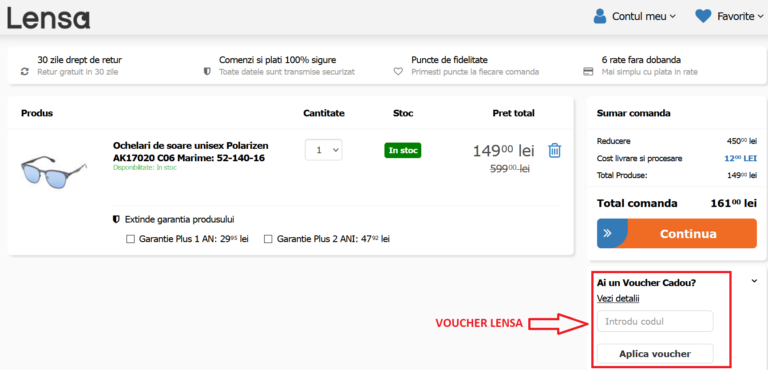The image size is (768, 370).
Task: Click the Reducere 450.00 lei value
Action: 742,141
